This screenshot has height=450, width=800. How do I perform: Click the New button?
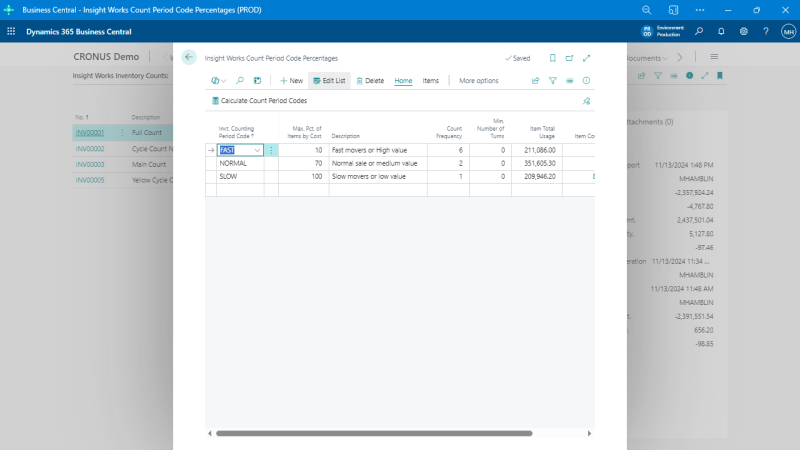291,80
